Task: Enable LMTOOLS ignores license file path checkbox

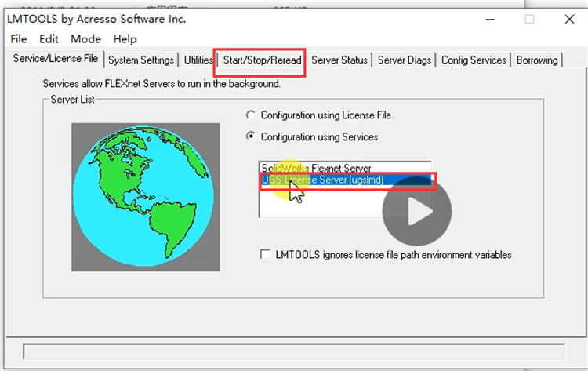Action: (265, 254)
